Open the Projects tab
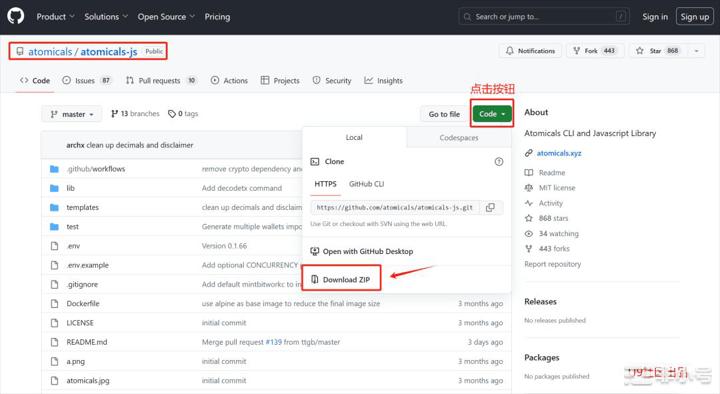 (x=280, y=80)
